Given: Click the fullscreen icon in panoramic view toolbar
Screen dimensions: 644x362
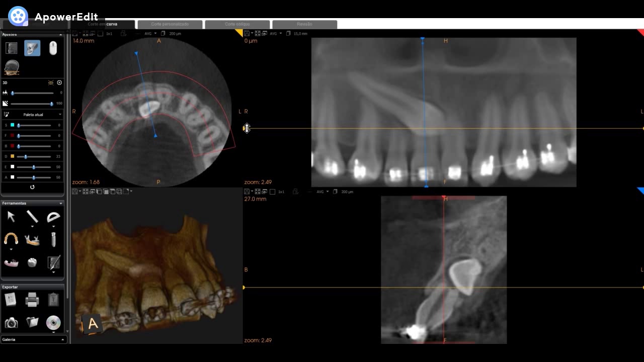Looking at the screenshot, I should [257, 34].
